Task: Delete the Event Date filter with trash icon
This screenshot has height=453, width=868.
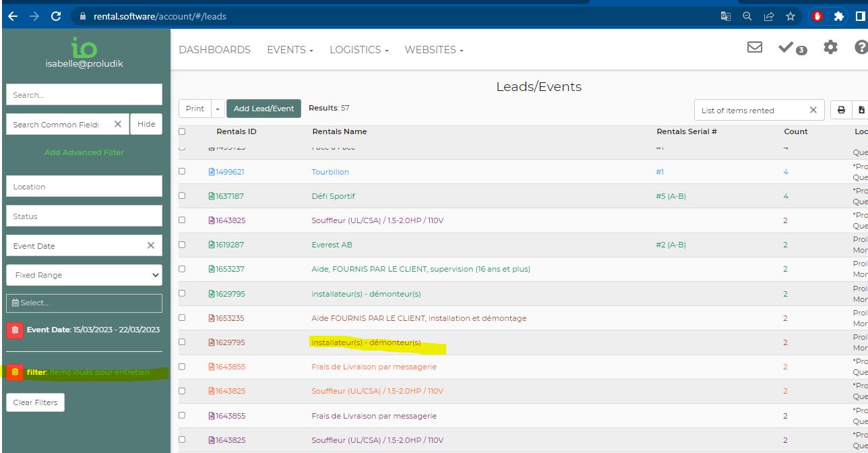Action: pyautogui.click(x=15, y=330)
